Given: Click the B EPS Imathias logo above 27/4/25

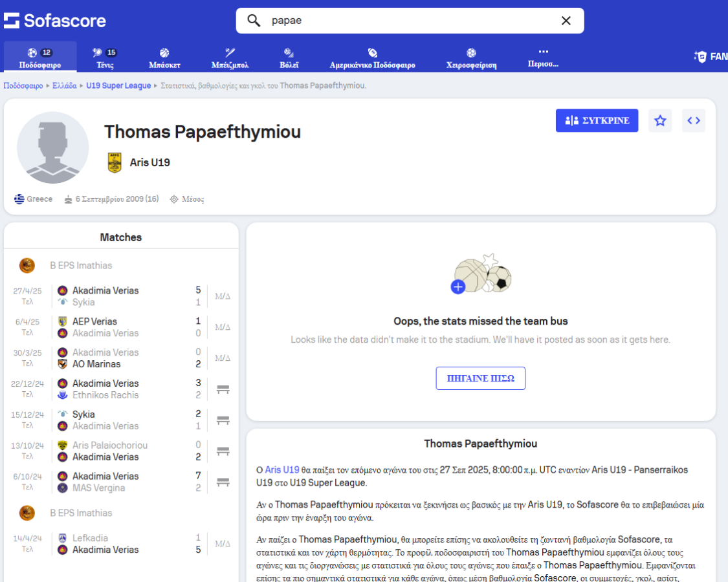Looking at the screenshot, I should (x=27, y=266).
